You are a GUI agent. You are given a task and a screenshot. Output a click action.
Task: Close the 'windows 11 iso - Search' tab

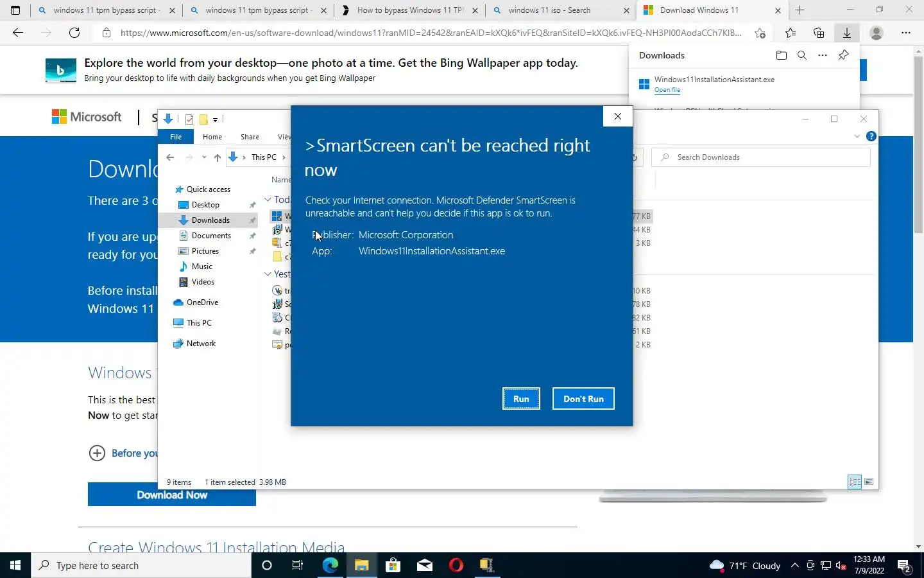[627, 10]
